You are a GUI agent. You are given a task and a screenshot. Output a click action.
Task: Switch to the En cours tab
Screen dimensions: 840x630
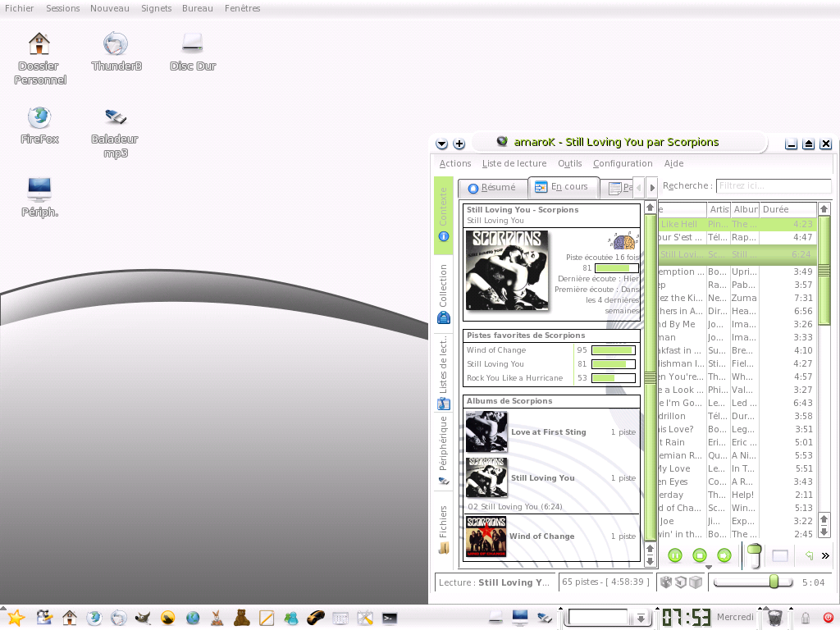point(563,186)
